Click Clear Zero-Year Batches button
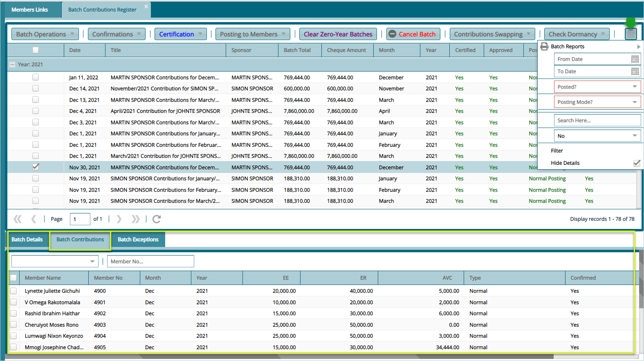Screen dimensions: 644x361 [338, 34]
